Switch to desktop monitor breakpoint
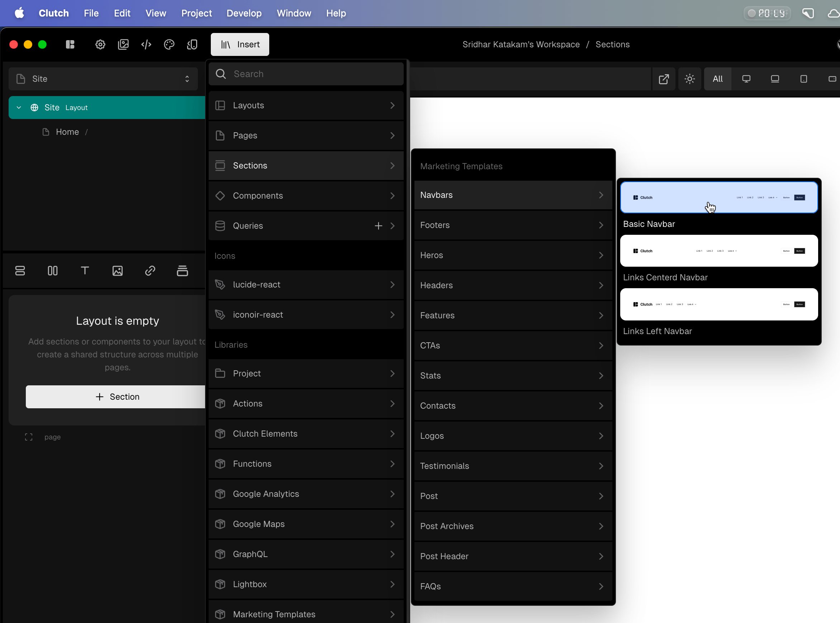Viewport: 840px width, 623px height. coord(746,79)
